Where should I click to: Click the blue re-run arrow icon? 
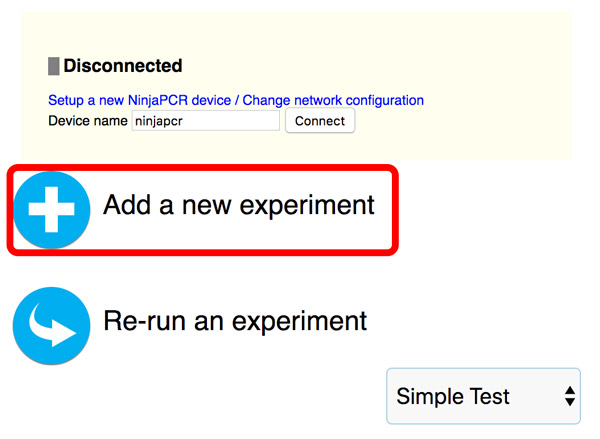tap(52, 326)
